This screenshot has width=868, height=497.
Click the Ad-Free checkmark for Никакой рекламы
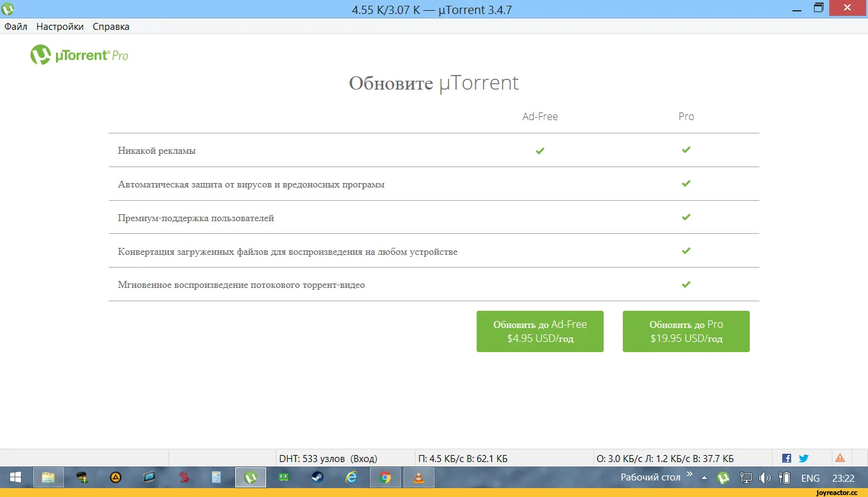pyautogui.click(x=540, y=151)
